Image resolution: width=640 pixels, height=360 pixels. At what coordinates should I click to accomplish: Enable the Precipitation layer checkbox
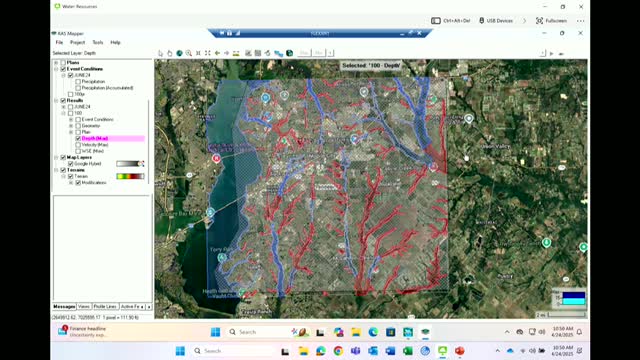click(x=78, y=82)
